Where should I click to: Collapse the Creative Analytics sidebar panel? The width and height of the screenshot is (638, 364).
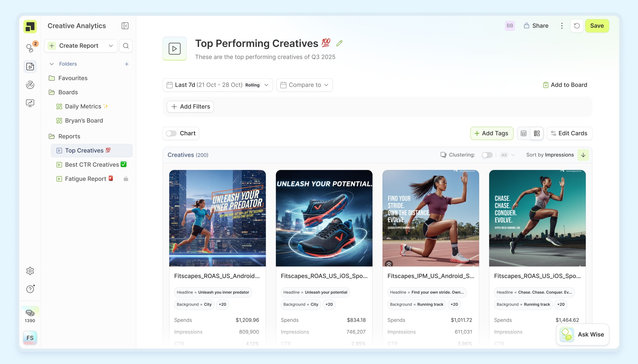tap(125, 26)
